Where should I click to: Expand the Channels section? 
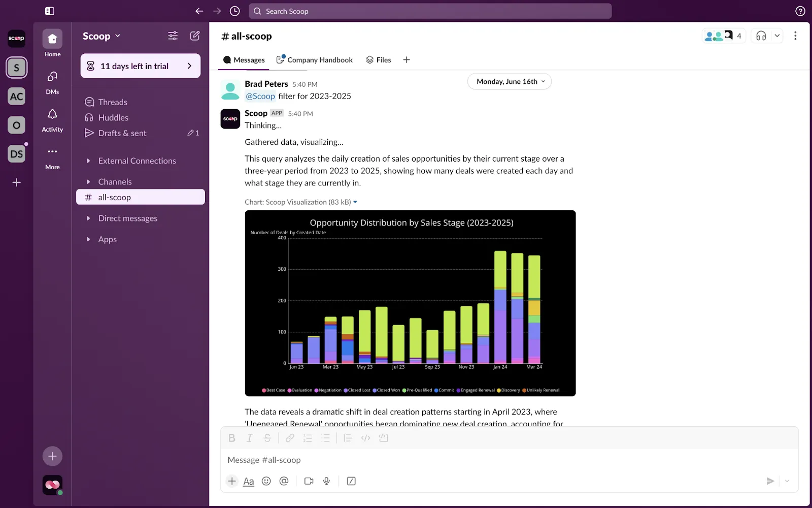tap(88, 182)
